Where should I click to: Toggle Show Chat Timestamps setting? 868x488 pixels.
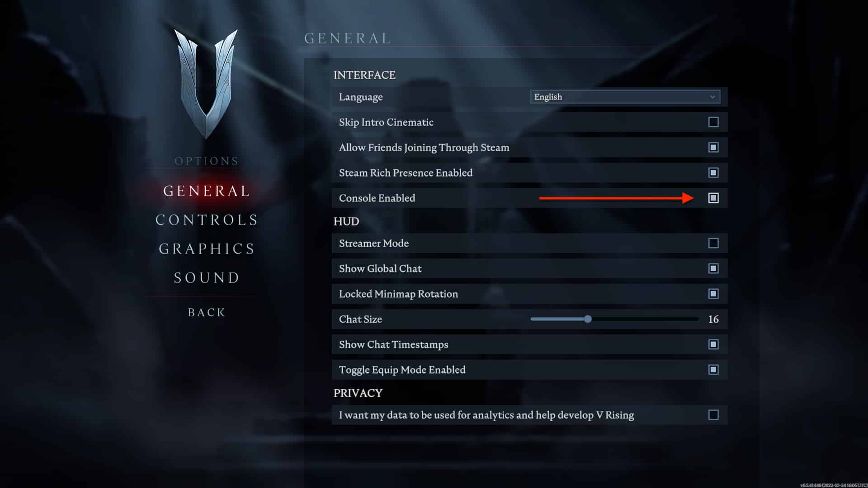pos(713,344)
